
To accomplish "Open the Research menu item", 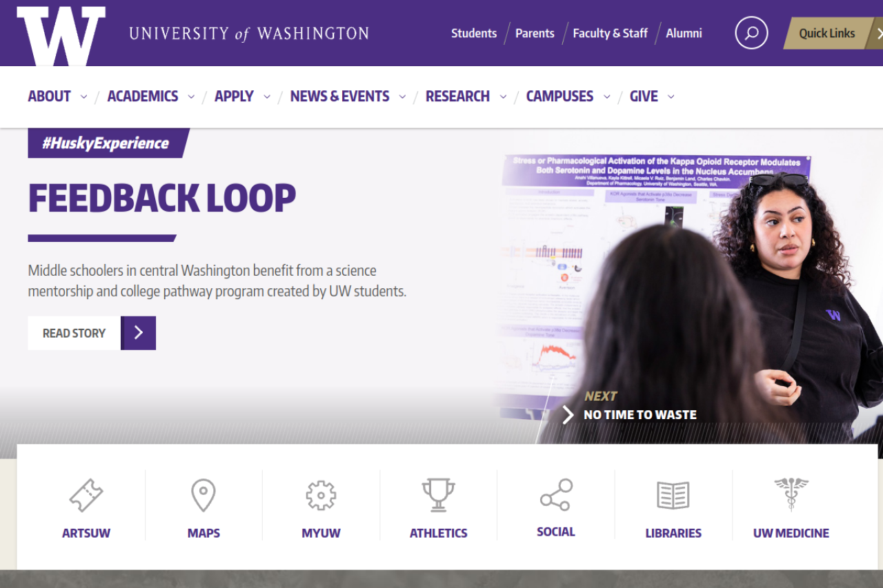I will pos(457,97).
